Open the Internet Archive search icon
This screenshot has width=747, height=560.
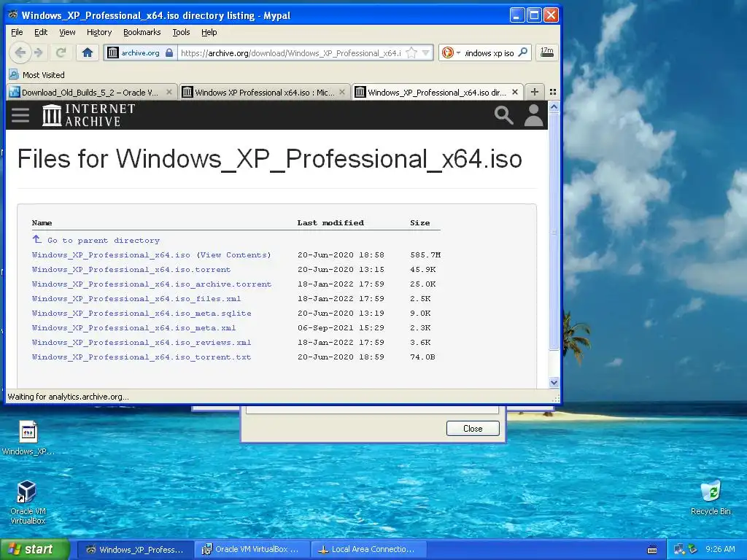pos(503,115)
